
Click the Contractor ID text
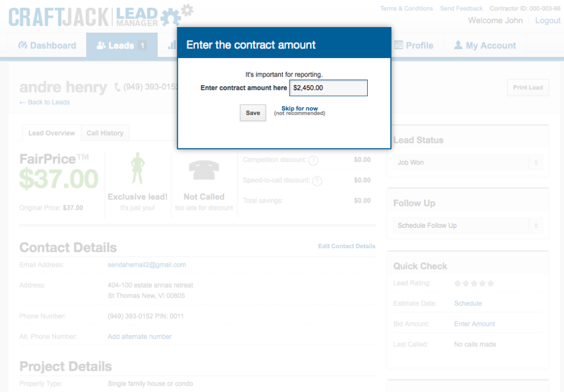point(525,8)
